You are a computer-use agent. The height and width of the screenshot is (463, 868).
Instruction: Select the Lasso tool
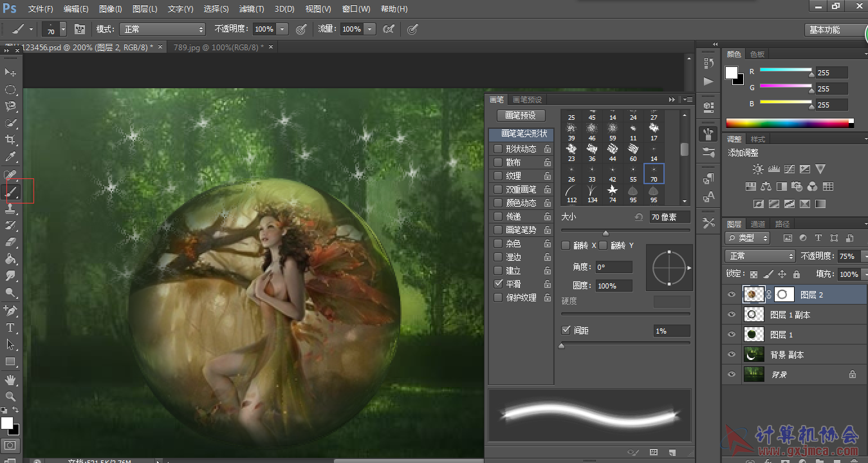tap(11, 106)
